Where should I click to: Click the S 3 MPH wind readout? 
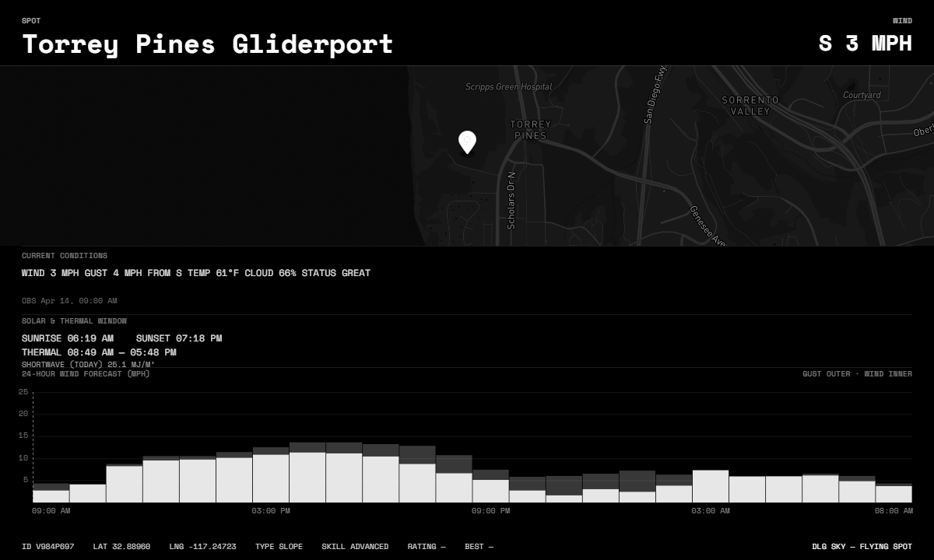[865, 43]
